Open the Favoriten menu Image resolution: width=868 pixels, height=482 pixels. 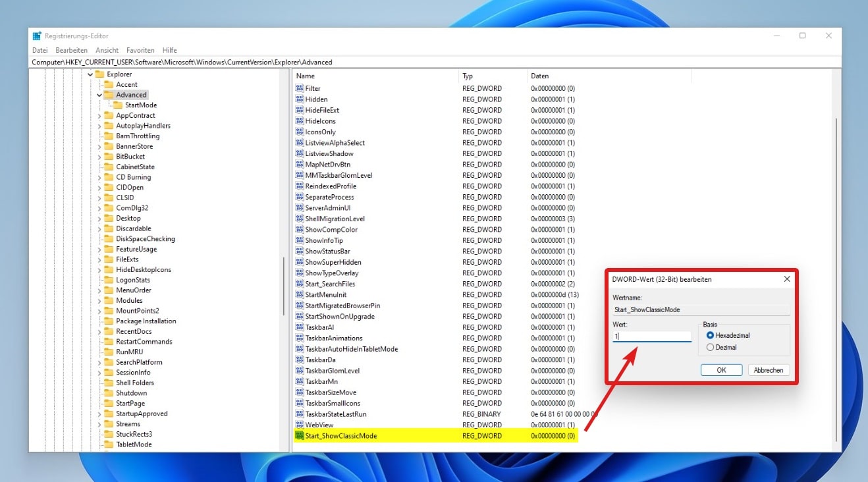coord(140,50)
